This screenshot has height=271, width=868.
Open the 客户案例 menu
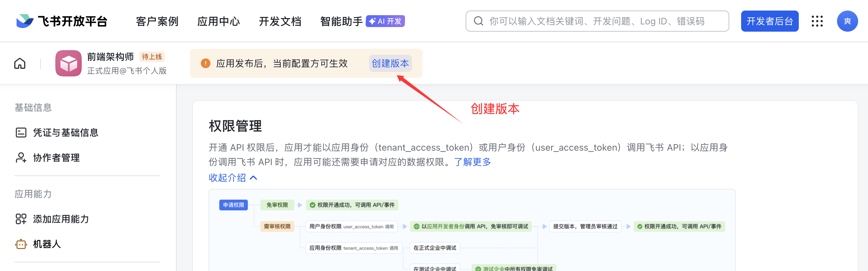pos(157,21)
